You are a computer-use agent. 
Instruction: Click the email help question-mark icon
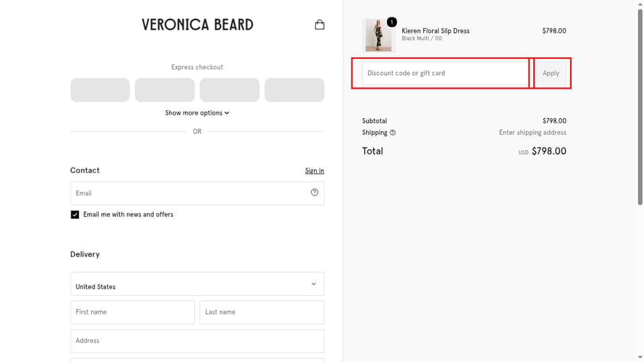[x=315, y=192]
